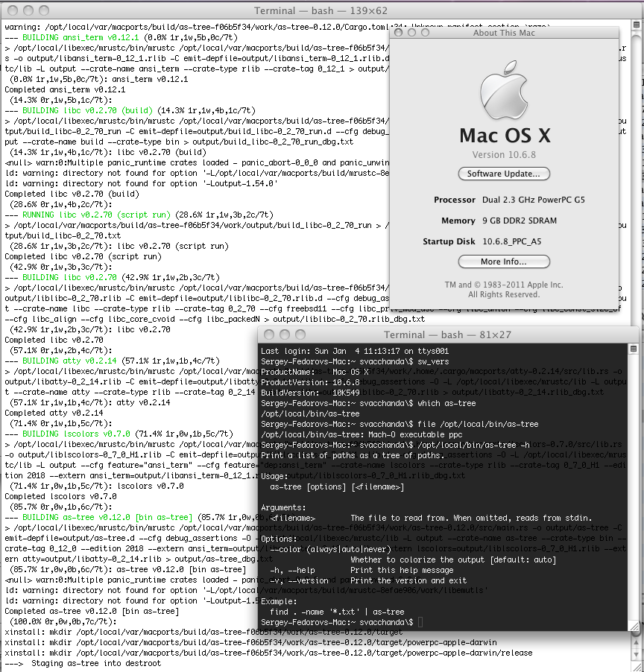Screen dimensions: 644x672
Task: Zoom the About This Mac window
Action: [x=425, y=33]
